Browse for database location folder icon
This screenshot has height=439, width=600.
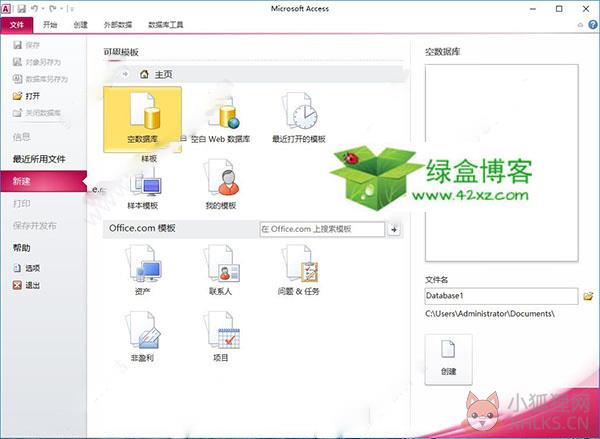tap(588, 296)
